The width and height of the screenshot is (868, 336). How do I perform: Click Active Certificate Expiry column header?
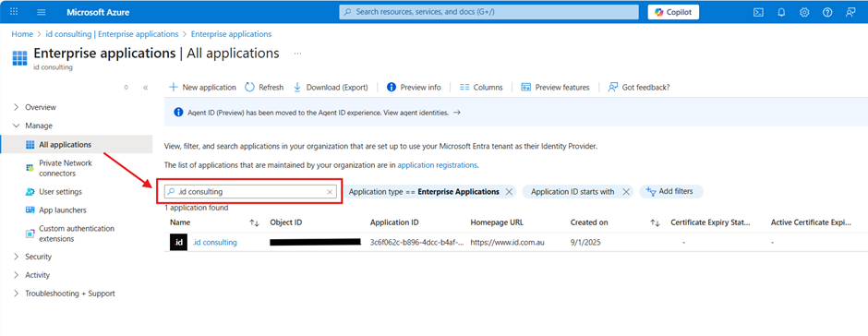[x=811, y=222]
